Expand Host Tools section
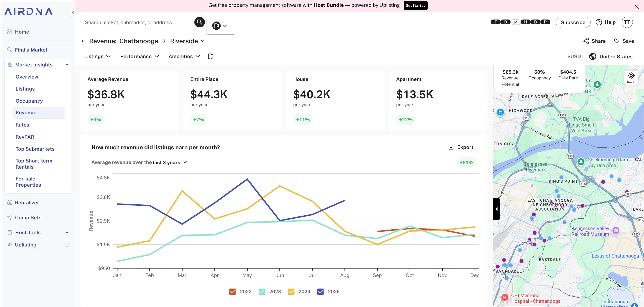Image resolution: width=644 pixels, height=307 pixels. coord(67,233)
